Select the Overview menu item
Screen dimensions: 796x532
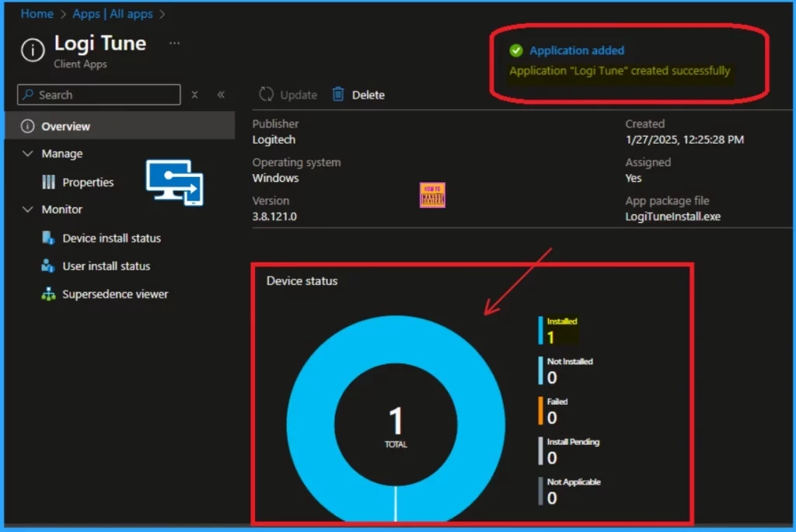pyautogui.click(x=120, y=126)
